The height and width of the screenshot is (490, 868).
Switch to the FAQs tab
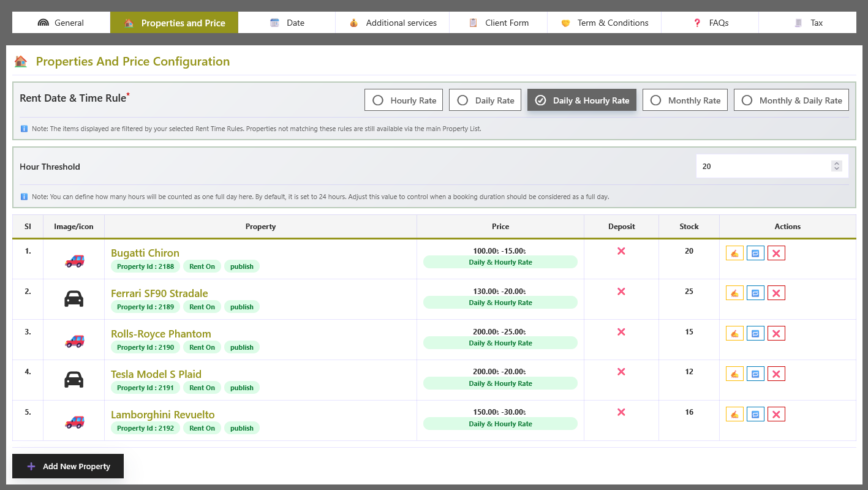(x=710, y=23)
